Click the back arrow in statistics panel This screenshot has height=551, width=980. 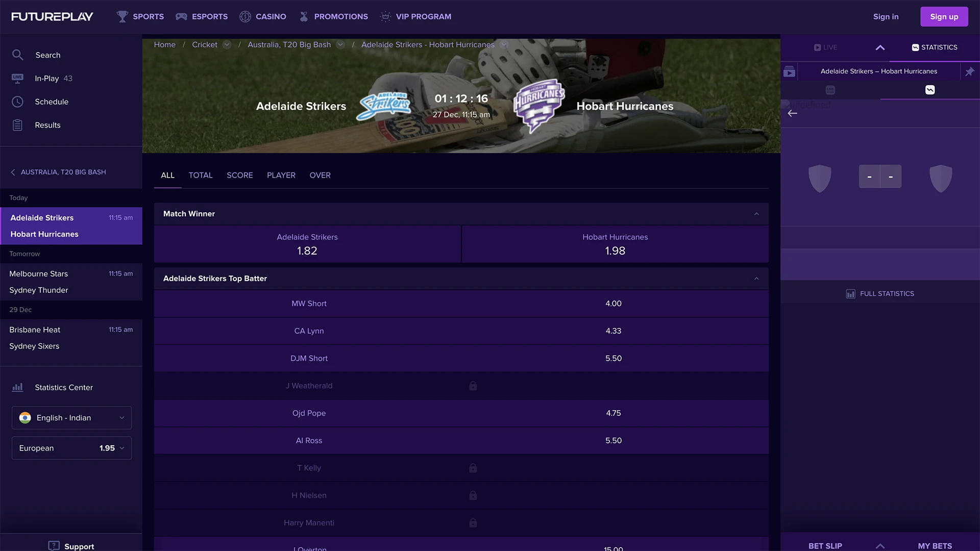click(x=792, y=113)
